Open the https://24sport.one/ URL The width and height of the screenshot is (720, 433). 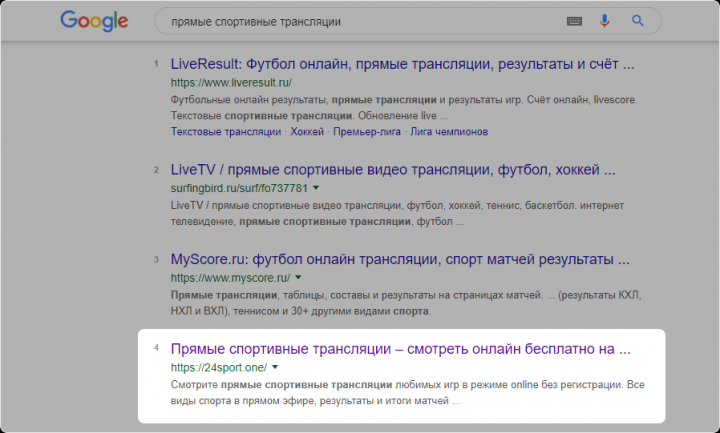tap(219, 367)
